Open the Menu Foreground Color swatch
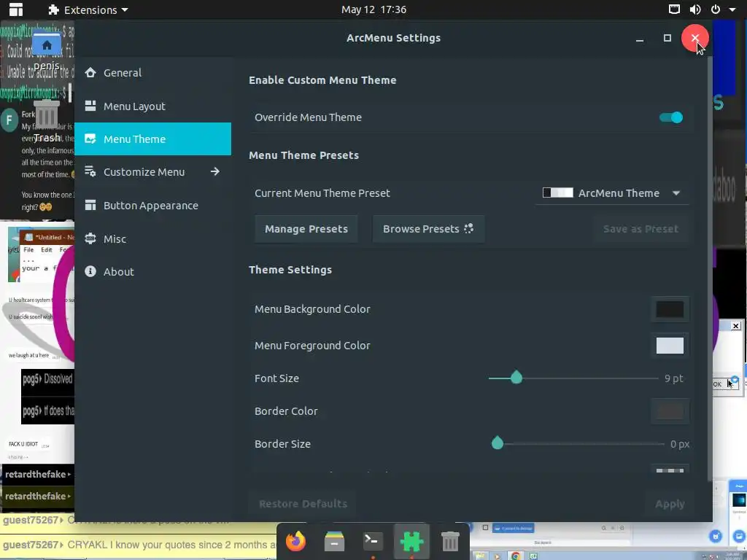Image resolution: width=747 pixels, height=560 pixels. coord(670,346)
